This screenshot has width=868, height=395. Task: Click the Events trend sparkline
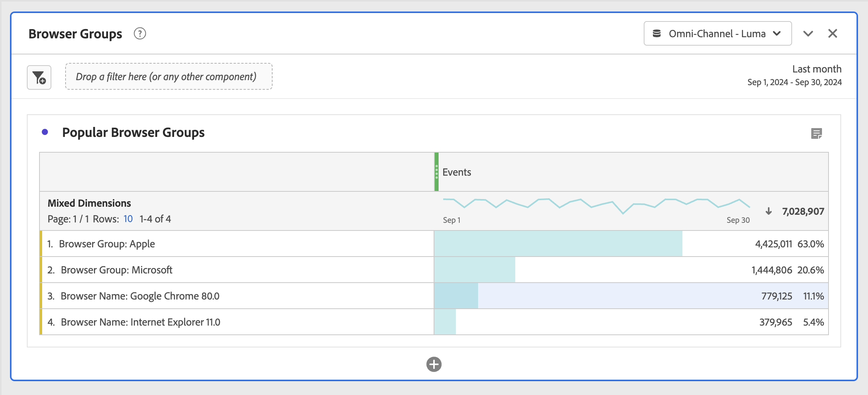[596, 205]
